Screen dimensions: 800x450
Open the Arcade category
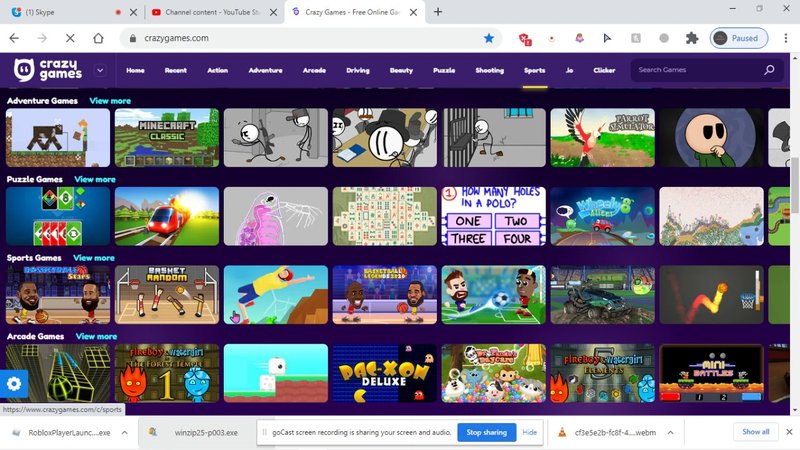(314, 70)
